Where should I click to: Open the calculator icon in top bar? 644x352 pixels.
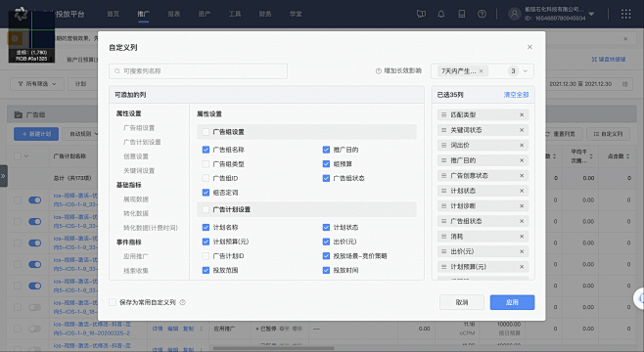(x=462, y=14)
